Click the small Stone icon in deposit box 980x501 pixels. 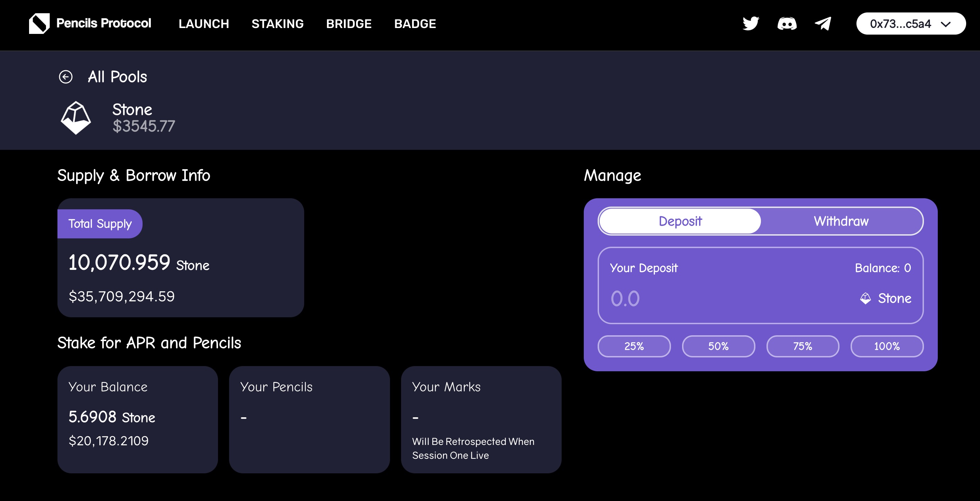[x=865, y=298]
